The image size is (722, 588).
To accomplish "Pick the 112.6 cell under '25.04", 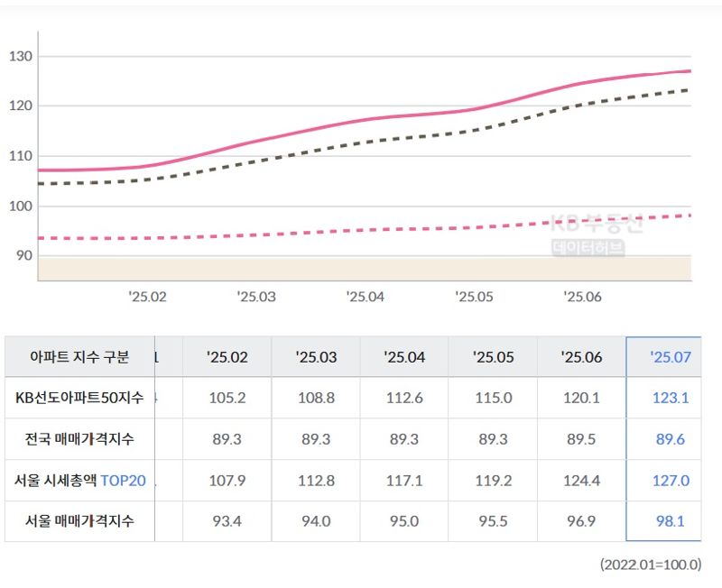I will click(x=404, y=398).
